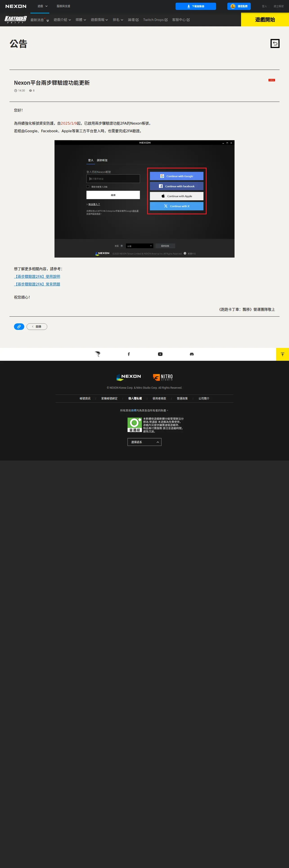Copy the announcement link with the blue chain icon
289x868 pixels.
(19, 327)
